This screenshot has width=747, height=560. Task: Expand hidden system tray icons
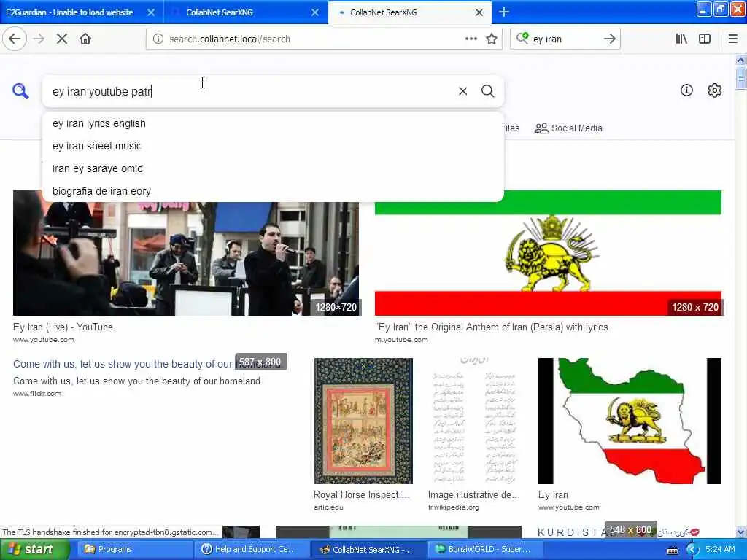point(692,550)
